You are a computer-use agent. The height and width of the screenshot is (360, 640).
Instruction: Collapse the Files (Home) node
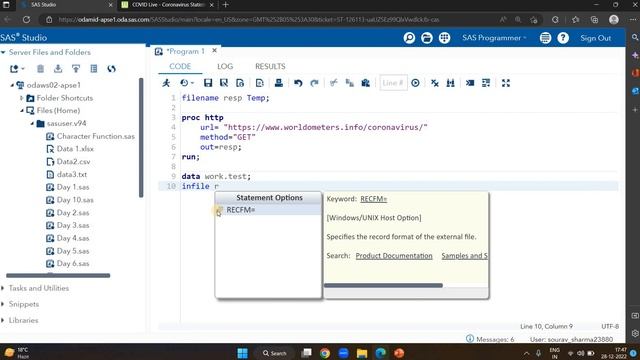pyautogui.click(x=22, y=110)
